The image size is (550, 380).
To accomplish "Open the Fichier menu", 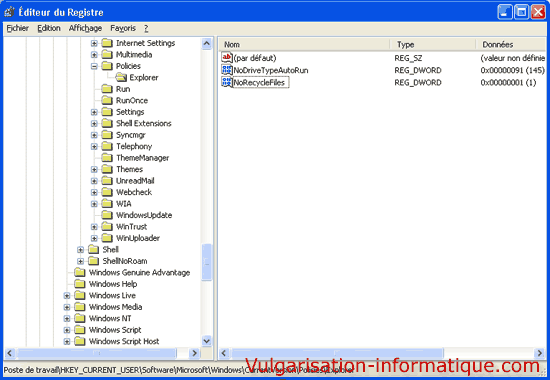I will tap(18, 28).
